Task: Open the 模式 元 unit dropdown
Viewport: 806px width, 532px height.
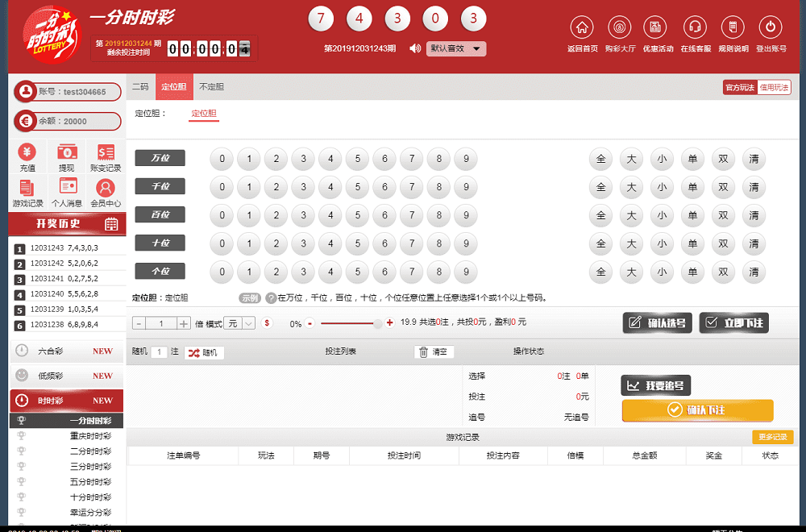Action: point(240,323)
